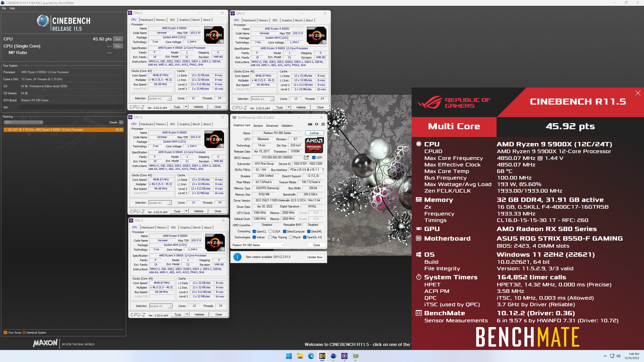The height and width of the screenshot is (362, 644).
Task: Click the AMD Radeon Graphics logo in GPU-Z
Action: [x=314, y=145]
